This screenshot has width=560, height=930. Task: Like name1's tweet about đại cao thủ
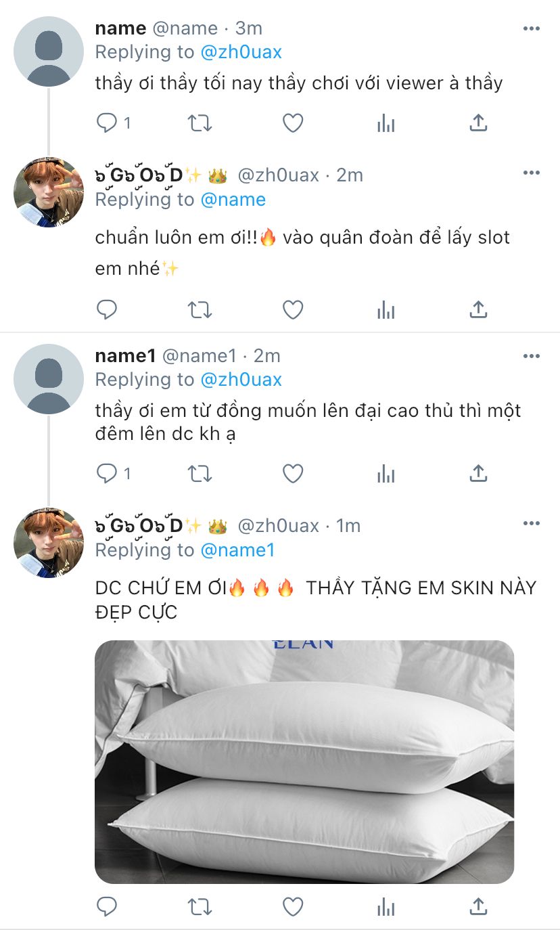[x=292, y=474]
